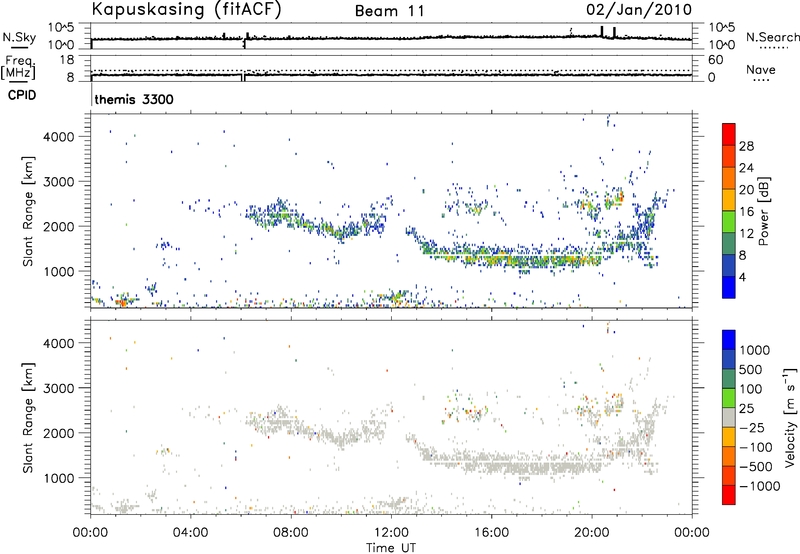This screenshot has height=554, width=800.
Task: Click the -25 tick on velocity colorbar
Action: (x=752, y=428)
